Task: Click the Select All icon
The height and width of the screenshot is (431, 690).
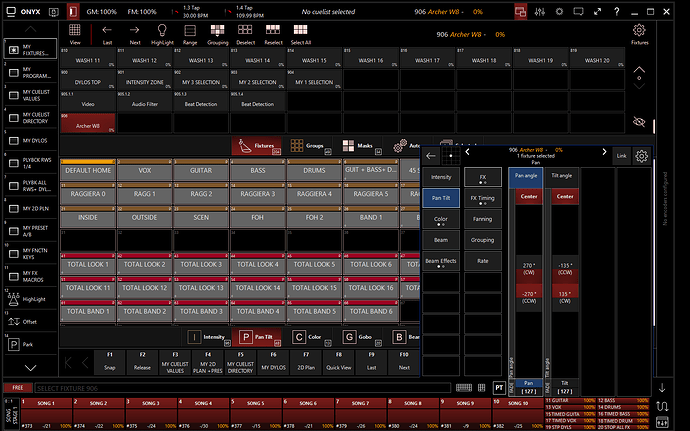Action: (x=301, y=34)
